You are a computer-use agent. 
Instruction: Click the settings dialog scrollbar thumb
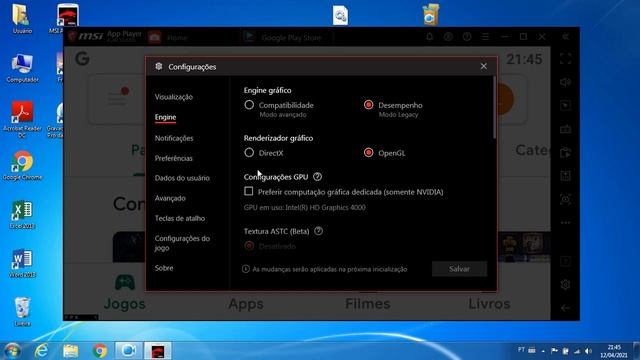(495, 107)
